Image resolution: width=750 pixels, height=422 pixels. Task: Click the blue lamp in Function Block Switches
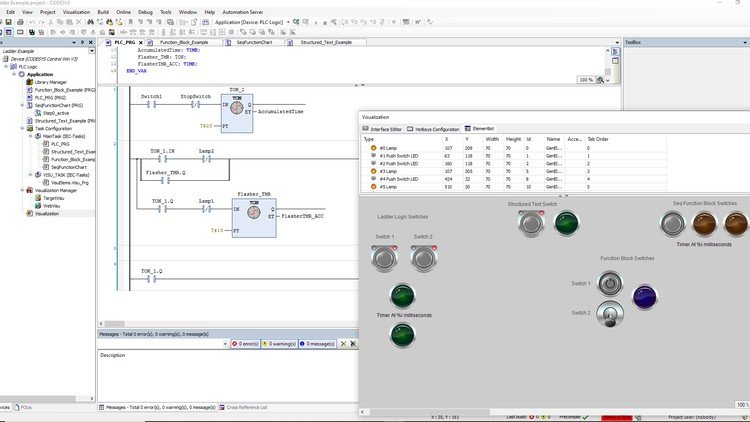[x=645, y=297]
